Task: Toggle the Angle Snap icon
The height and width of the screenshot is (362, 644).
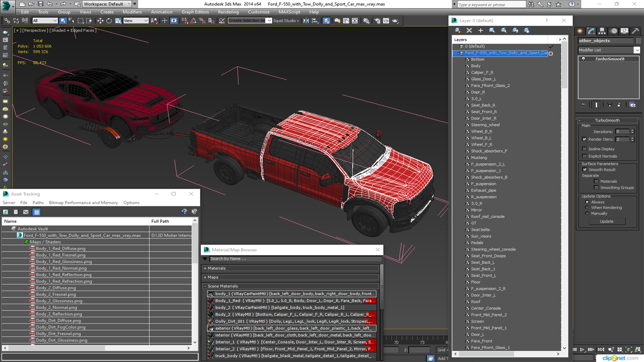Action: pos(193,21)
